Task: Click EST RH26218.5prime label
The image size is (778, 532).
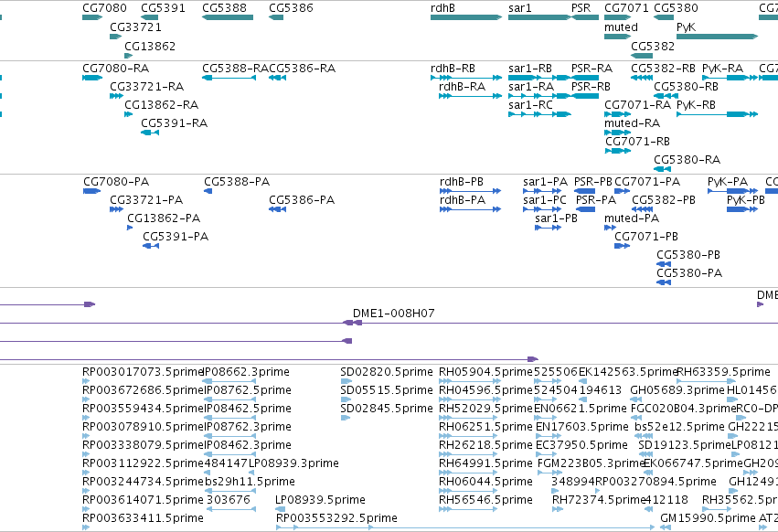Action: click(485, 445)
